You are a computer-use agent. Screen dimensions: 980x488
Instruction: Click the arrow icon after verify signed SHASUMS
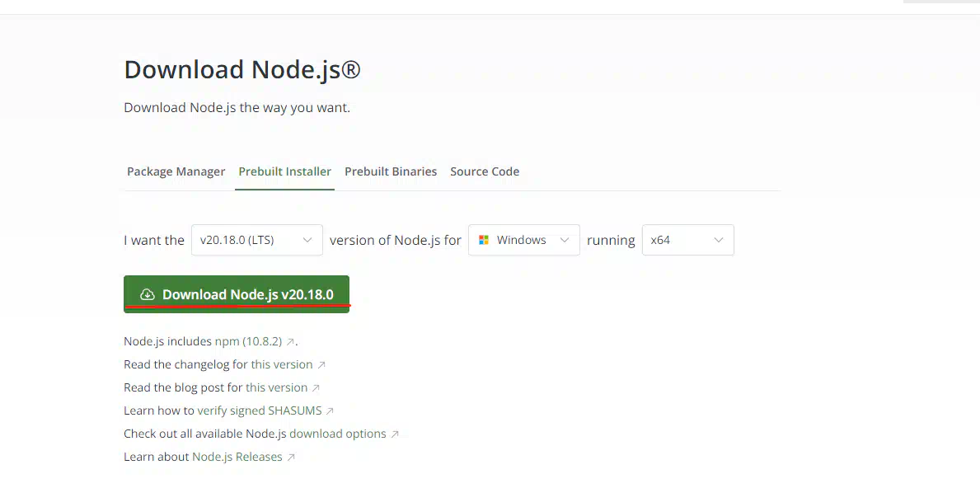[x=330, y=411]
